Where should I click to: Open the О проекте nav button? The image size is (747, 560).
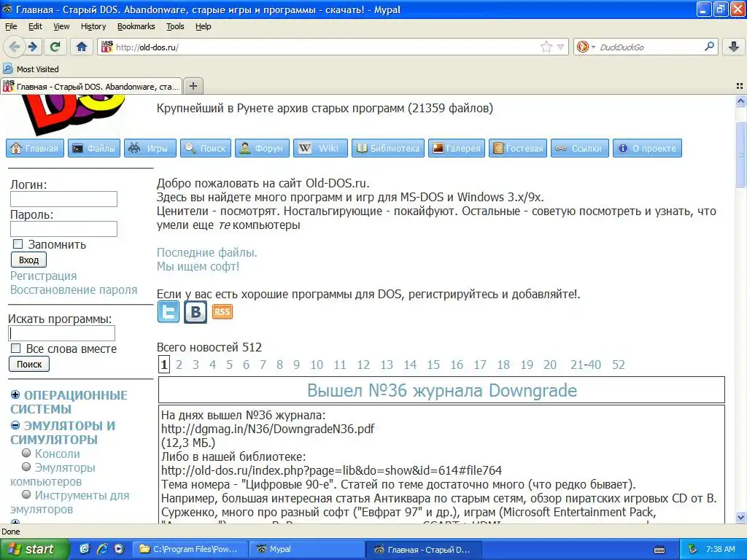648,148
